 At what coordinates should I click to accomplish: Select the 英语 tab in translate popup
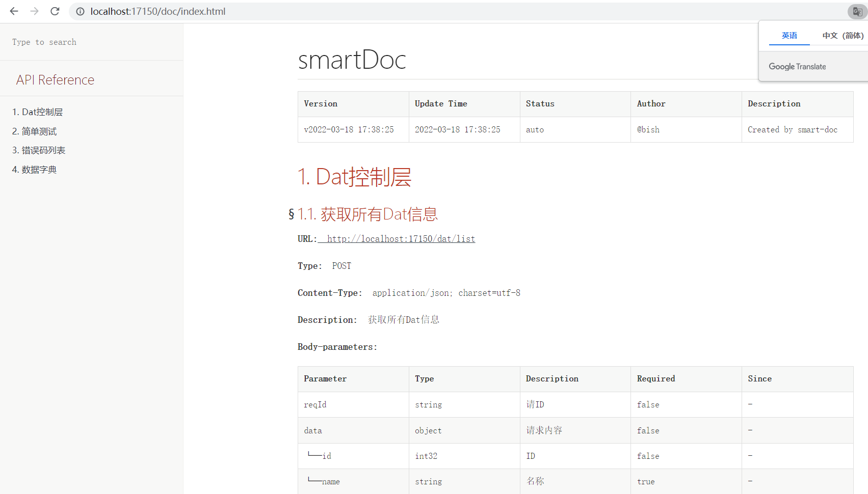click(789, 36)
